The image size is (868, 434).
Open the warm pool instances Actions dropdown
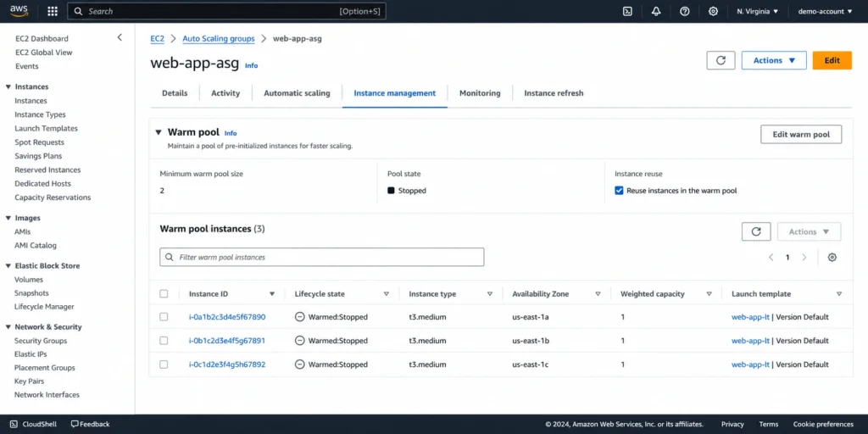pos(809,231)
